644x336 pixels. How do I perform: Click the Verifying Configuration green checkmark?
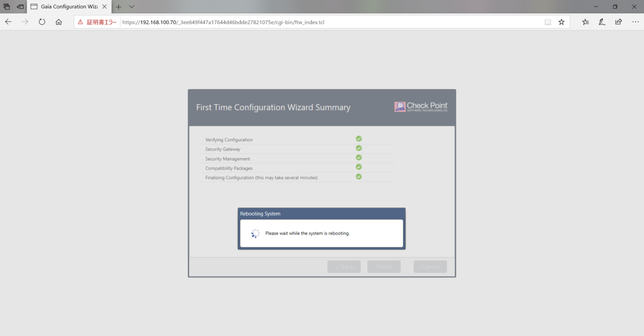pyautogui.click(x=358, y=139)
